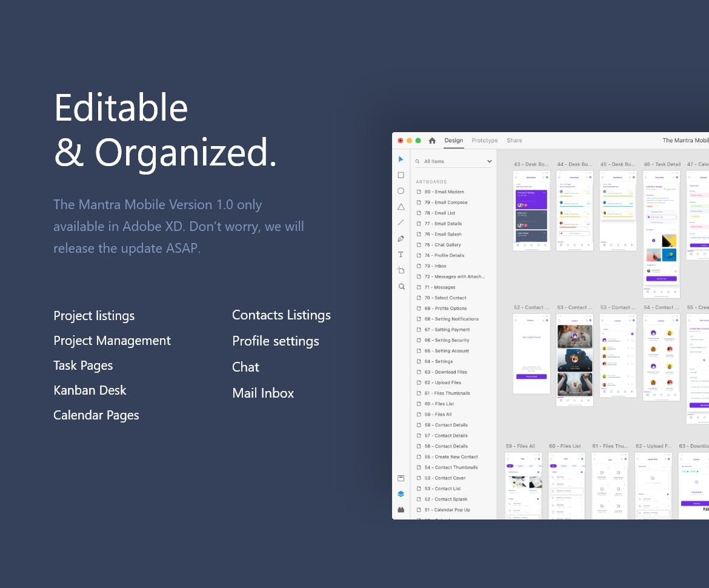Toggle the Layers panel icon

click(401, 494)
